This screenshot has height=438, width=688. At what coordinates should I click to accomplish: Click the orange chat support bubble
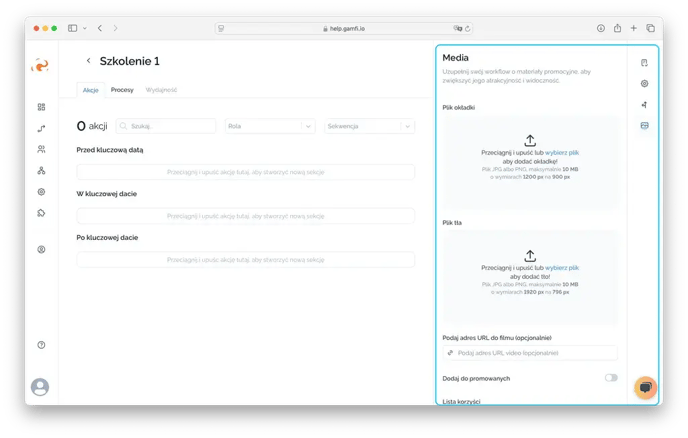645,388
